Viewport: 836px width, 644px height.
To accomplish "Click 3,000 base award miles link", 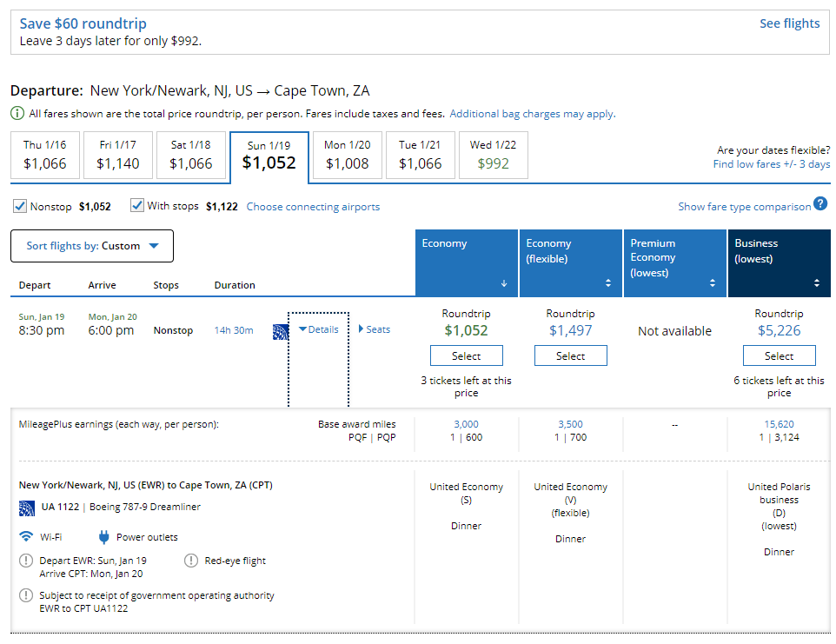I will 467,424.
